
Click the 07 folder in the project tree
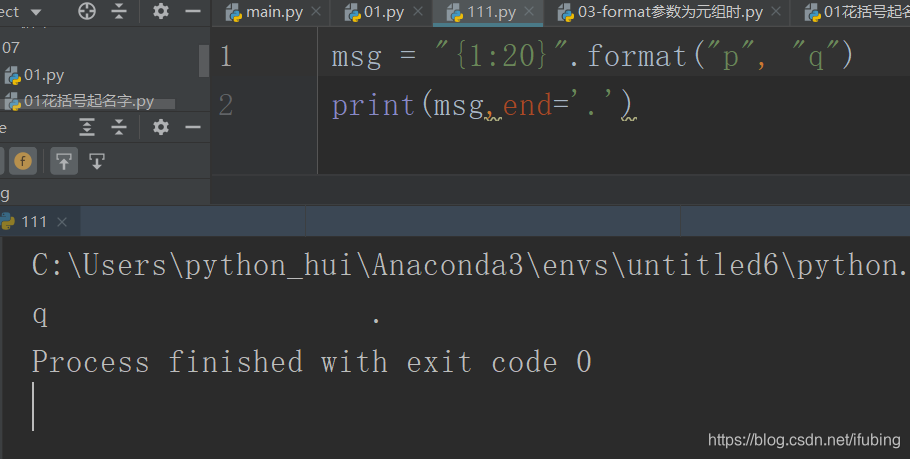click(10, 48)
